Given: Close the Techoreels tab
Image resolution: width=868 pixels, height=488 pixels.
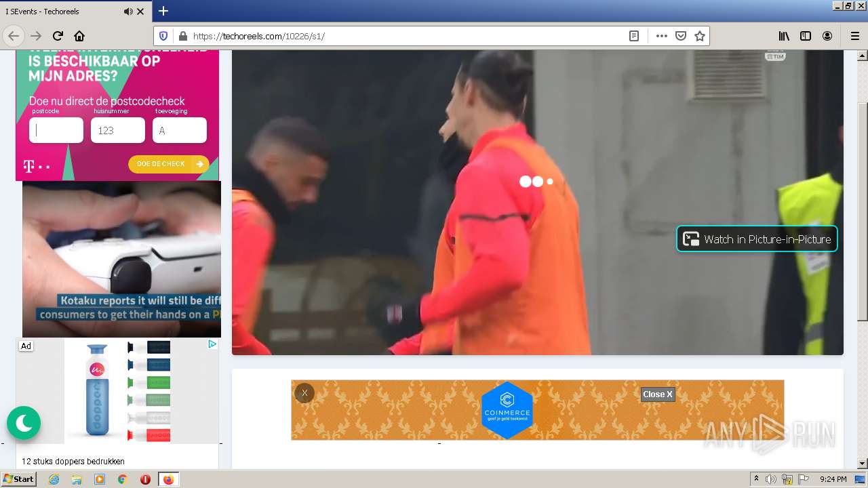Looking at the screenshot, I should [140, 12].
